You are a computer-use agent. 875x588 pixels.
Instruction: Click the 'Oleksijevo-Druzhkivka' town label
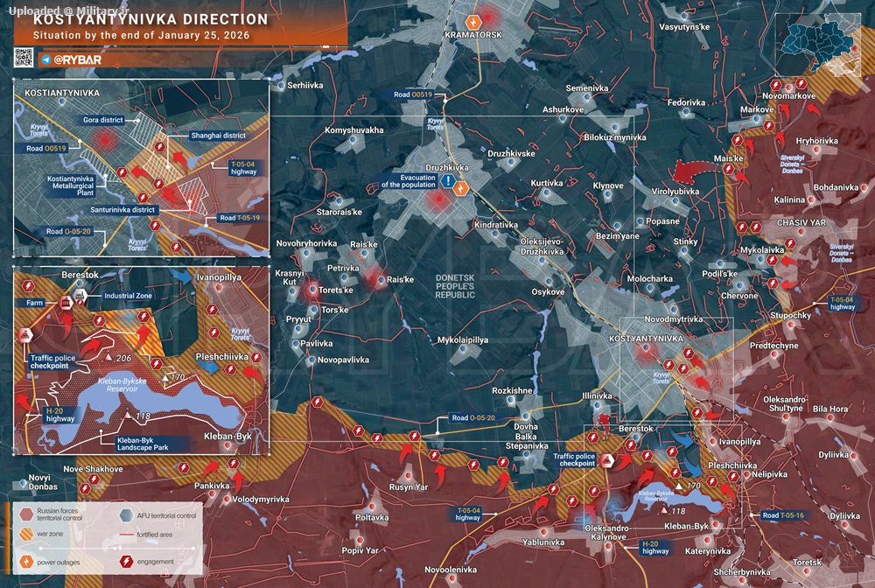coord(542,247)
